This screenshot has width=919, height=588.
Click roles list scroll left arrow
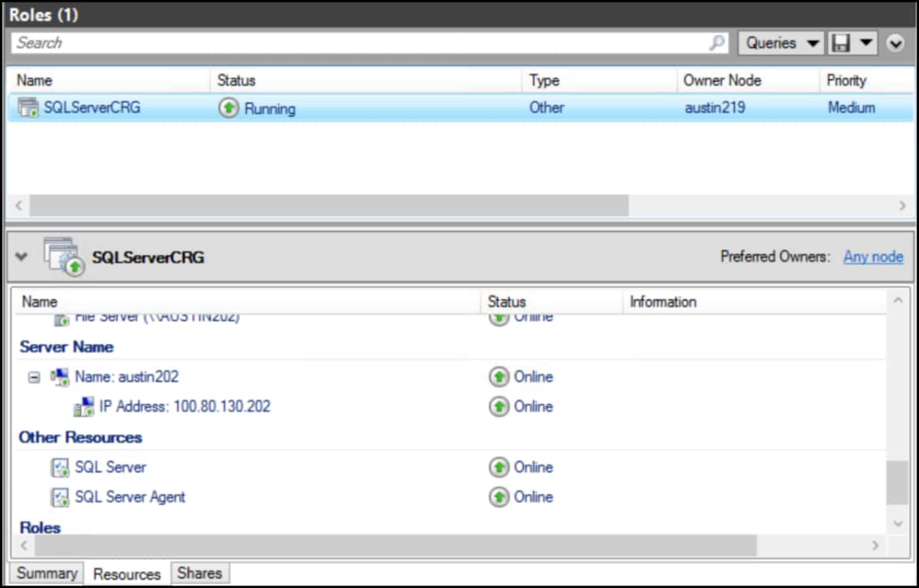pos(19,205)
